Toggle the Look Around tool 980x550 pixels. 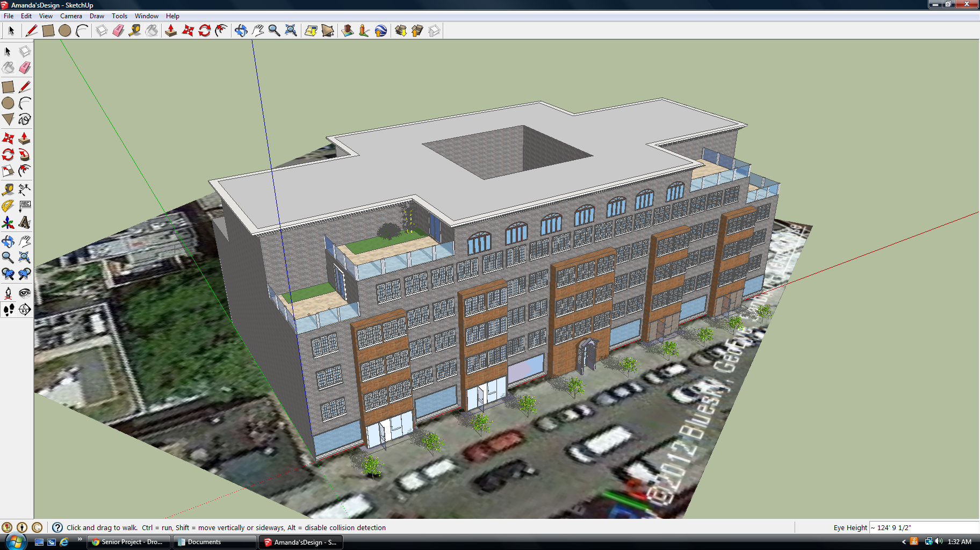tap(24, 293)
